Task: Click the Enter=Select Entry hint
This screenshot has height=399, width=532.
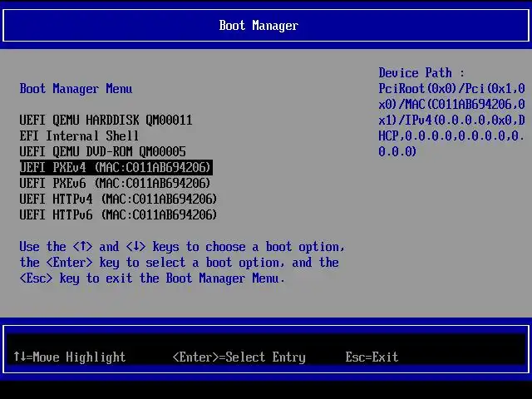Action: (239, 357)
